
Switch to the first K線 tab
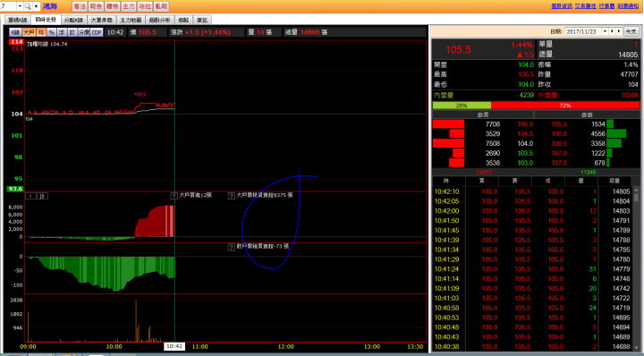[x=18, y=20]
